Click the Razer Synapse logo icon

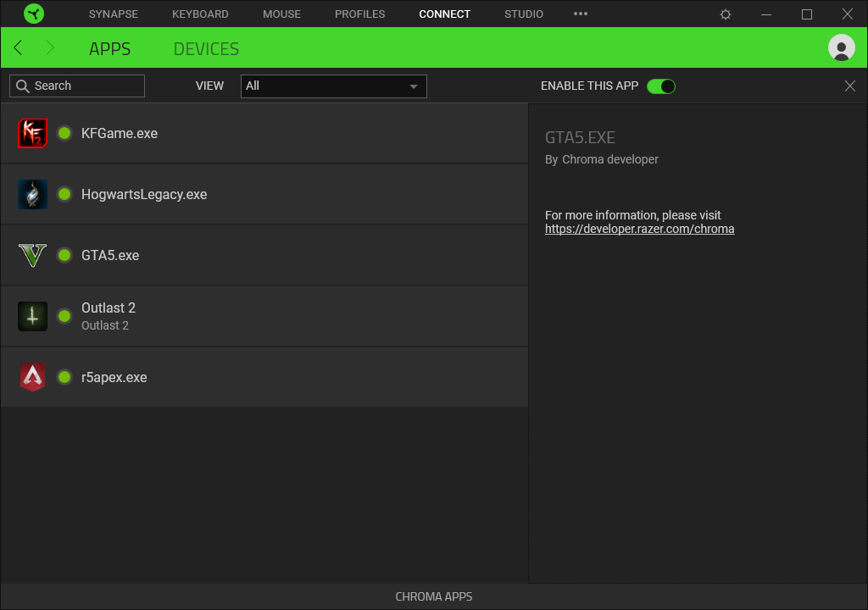coord(34,14)
